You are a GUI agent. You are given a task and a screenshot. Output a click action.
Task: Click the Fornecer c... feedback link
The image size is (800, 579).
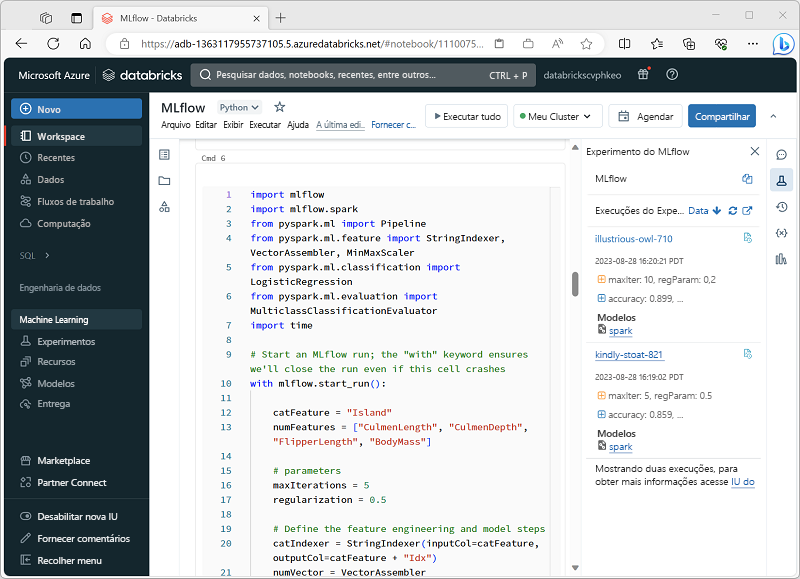[x=393, y=124]
